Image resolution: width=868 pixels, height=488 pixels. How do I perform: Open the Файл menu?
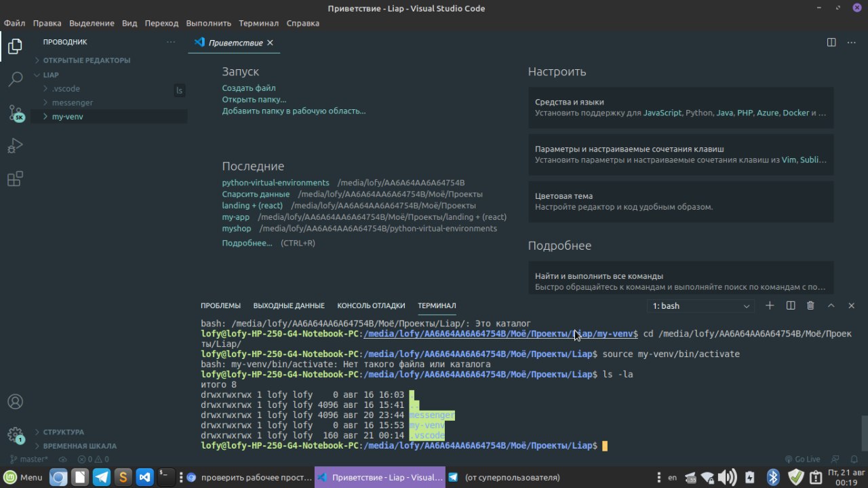14,23
